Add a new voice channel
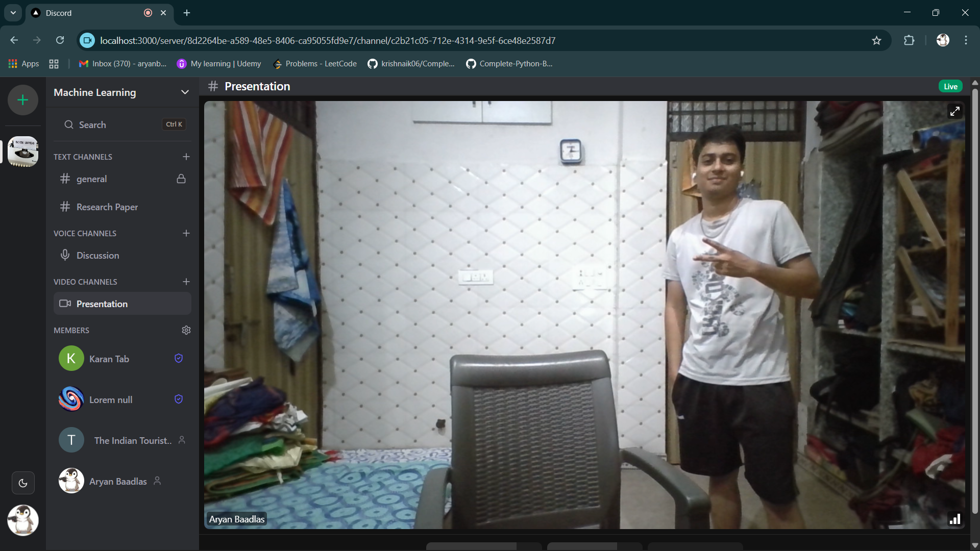The height and width of the screenshot is (551, 980). tap(186, 233)
